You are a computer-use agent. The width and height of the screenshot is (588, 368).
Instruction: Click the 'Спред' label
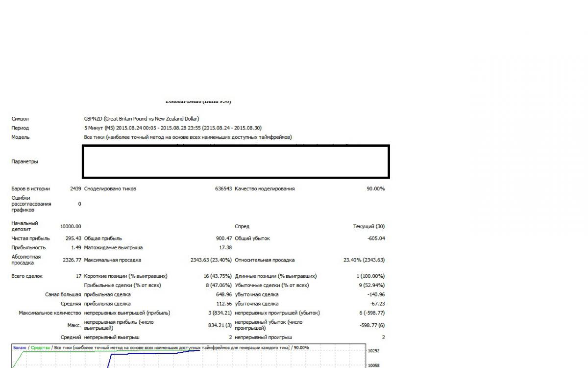click(242, 227)
